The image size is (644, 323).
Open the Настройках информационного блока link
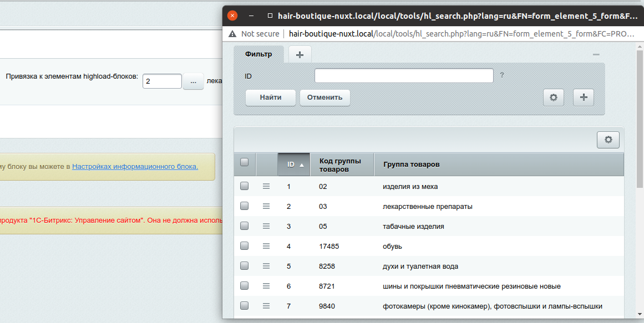coord(135,166)
